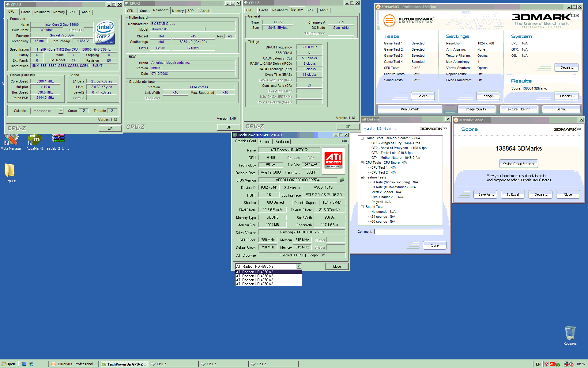Click the 3DMark03 title bar orange icon
588x368 pixels.
(378, 7)
